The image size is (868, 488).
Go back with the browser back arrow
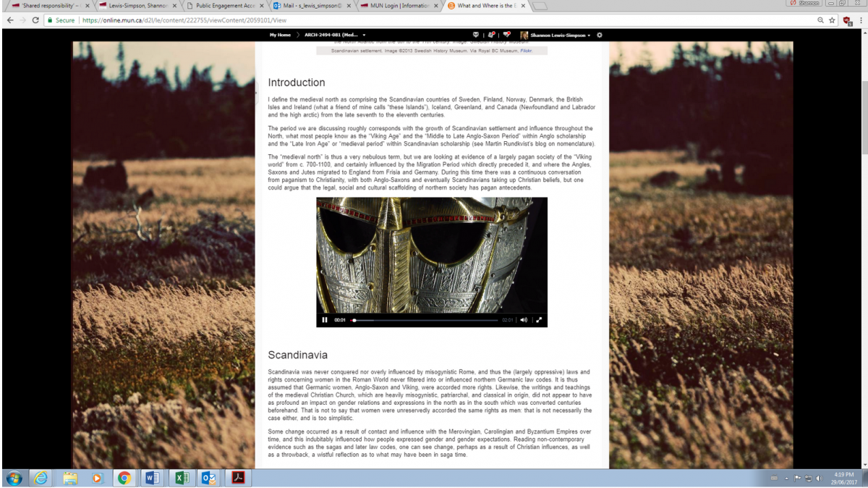point(10,20)
